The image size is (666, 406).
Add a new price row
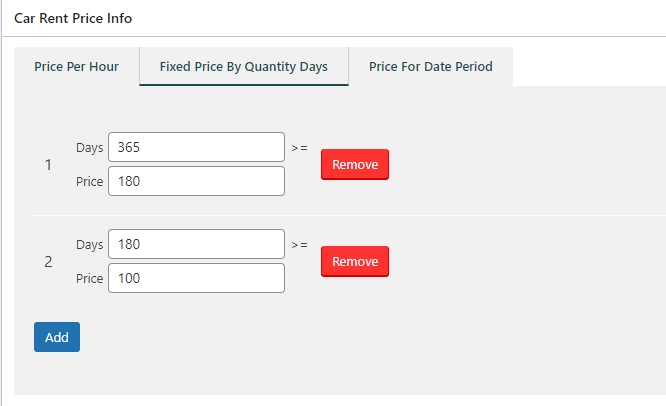pos(56,337)
